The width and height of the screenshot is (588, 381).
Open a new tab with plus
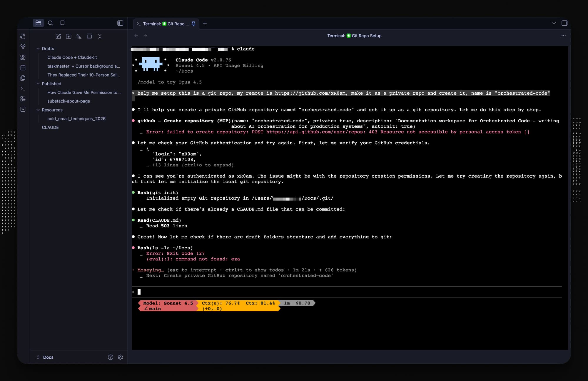coord(205,23)
